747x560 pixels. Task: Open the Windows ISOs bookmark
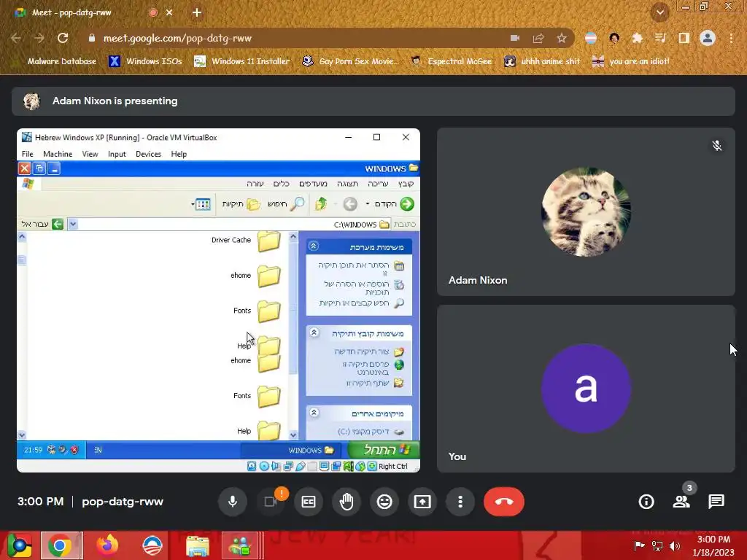[x=146, y=61]
